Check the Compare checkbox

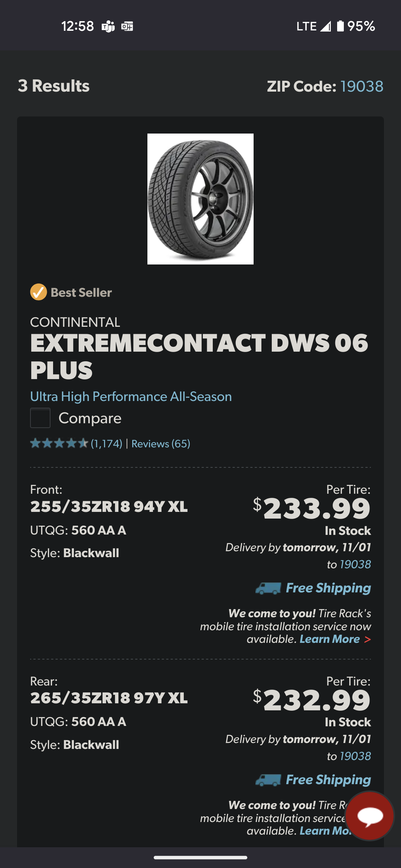[x=40, y=418]
